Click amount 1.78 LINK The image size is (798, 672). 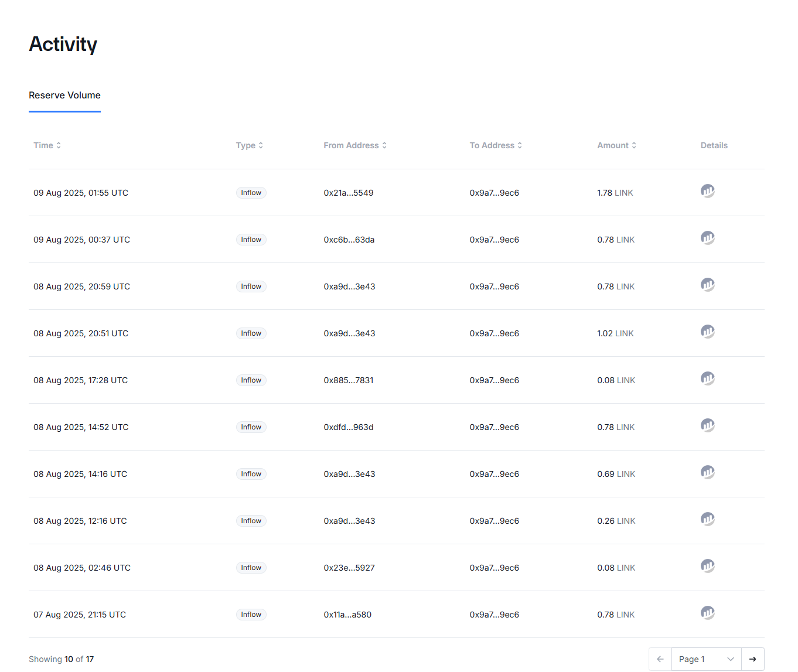(x=615, y=193)
